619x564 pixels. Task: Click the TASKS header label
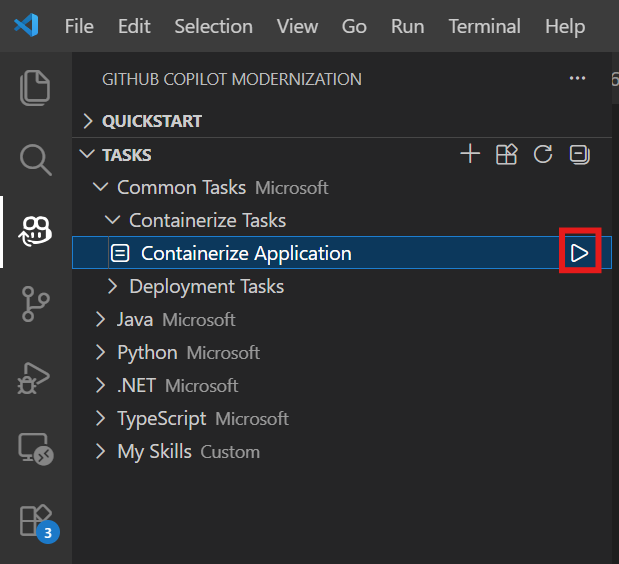[x=127, y=155]
